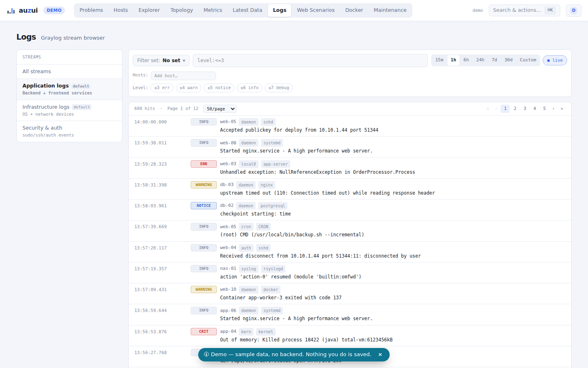Open the Unhandled exception NullReferenceException log message
This screenshot has width=588, height=368.
point(318,172)
